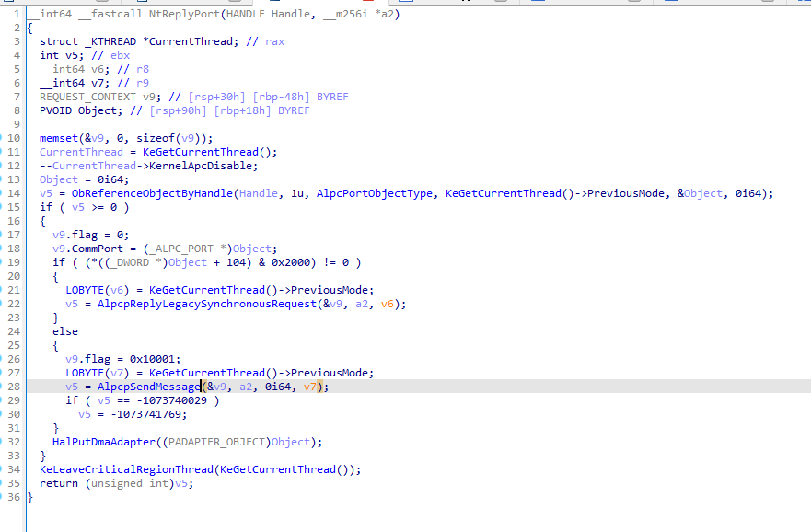Select the return keyword on line 35

pyautogui.click(x=58, y=483)
